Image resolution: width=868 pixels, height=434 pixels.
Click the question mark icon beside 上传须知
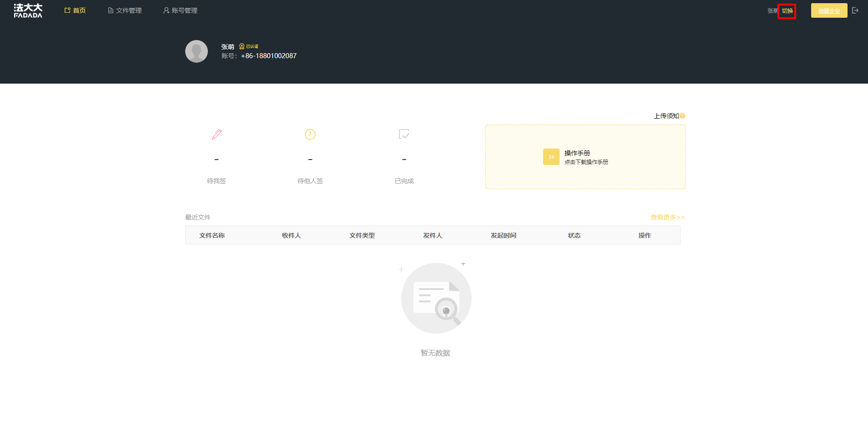pyautogui.click(x=682, y=116)
